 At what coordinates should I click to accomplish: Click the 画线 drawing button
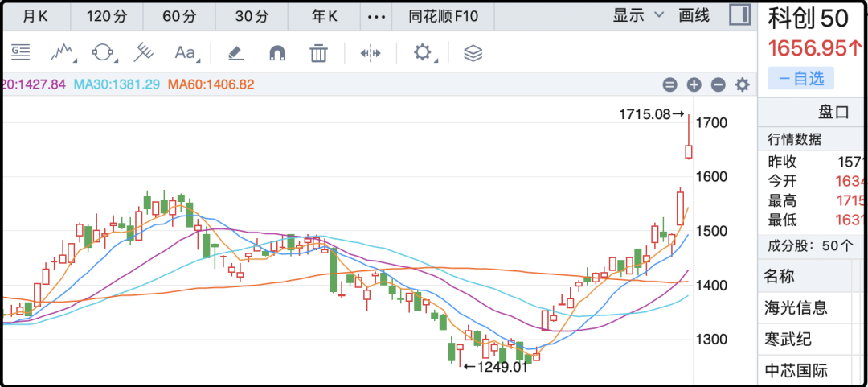694,15
